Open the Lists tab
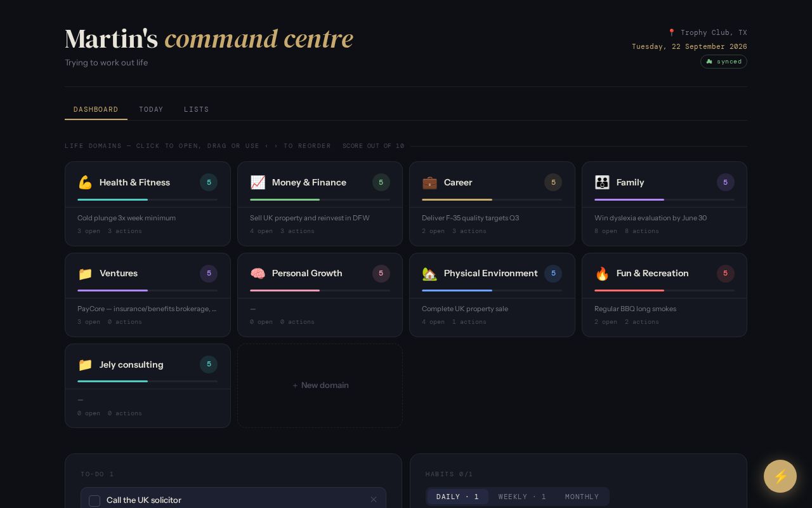The height and width of the screenshot is (508, 812). (197, 109)
